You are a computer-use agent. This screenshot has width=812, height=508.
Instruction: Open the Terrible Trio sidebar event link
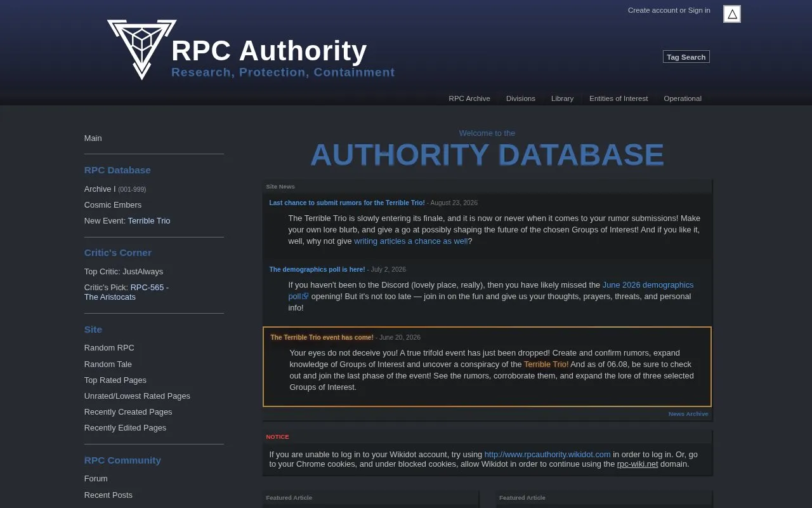pyautogui.click(x=149, y=220)
